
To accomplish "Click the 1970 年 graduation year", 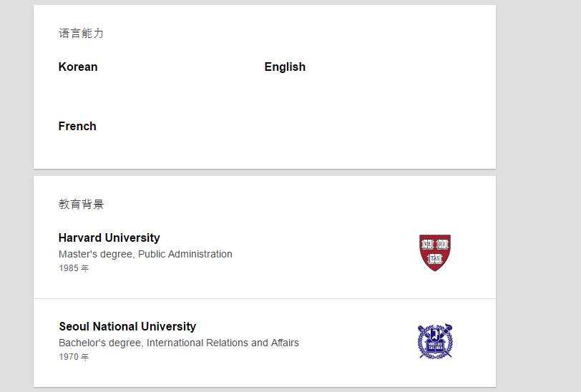I will 74,357.
